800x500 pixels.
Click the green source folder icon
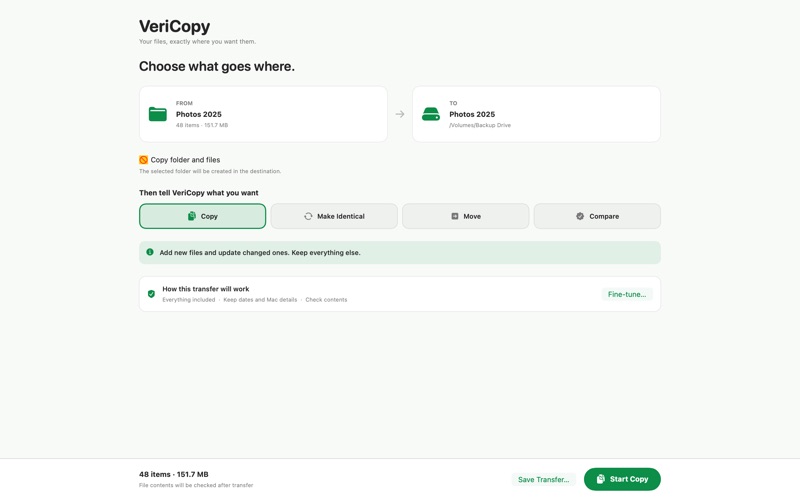158,114
